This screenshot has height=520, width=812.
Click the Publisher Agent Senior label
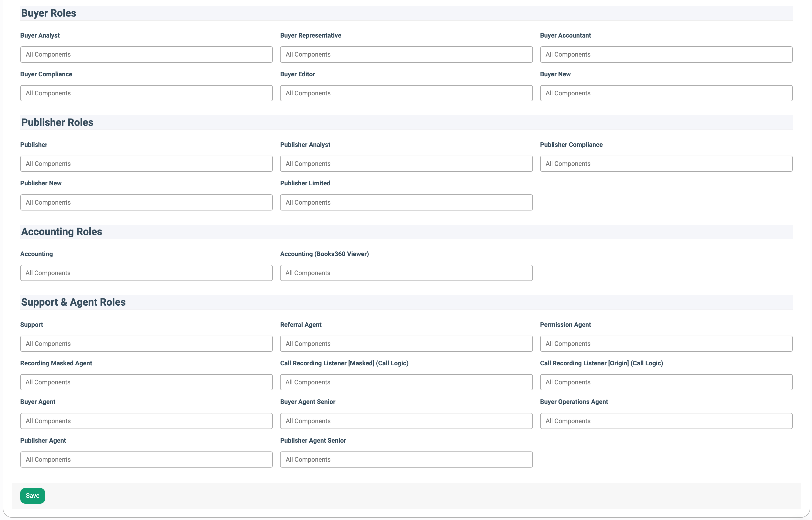pyautogui.click(x=313, y=441)
